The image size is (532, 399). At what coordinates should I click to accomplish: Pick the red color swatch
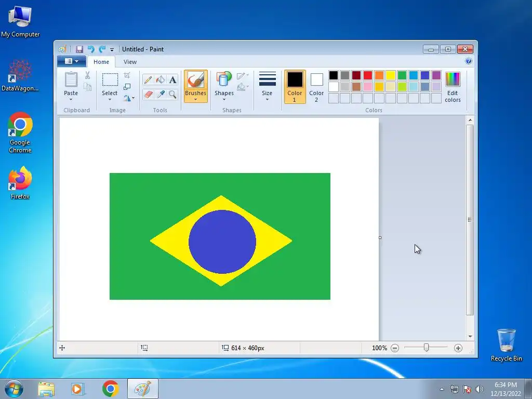click(368, 75)
